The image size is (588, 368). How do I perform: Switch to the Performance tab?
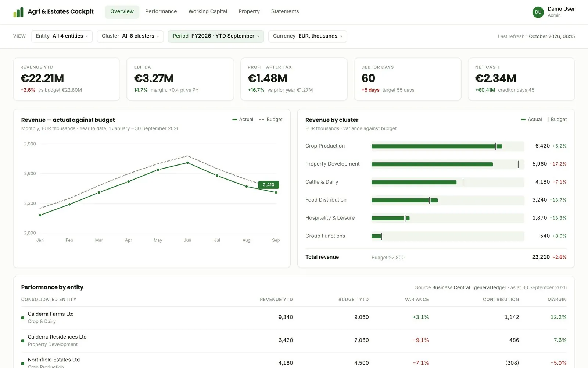[161, 12]
